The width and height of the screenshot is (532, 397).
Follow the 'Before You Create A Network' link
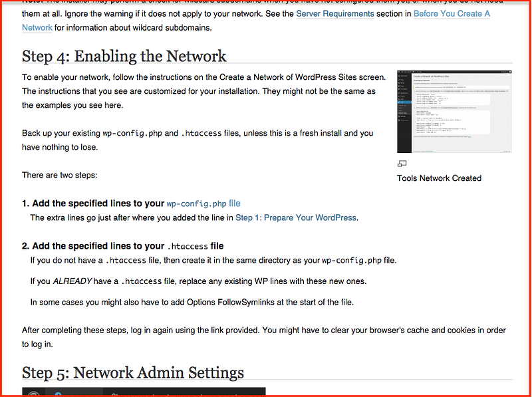coord(452,14)
